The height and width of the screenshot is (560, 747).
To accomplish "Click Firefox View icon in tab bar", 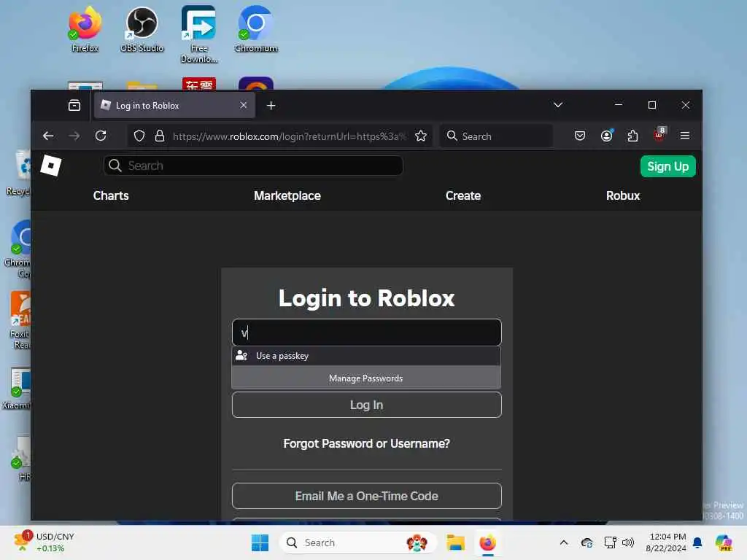I will click(74, 105).
